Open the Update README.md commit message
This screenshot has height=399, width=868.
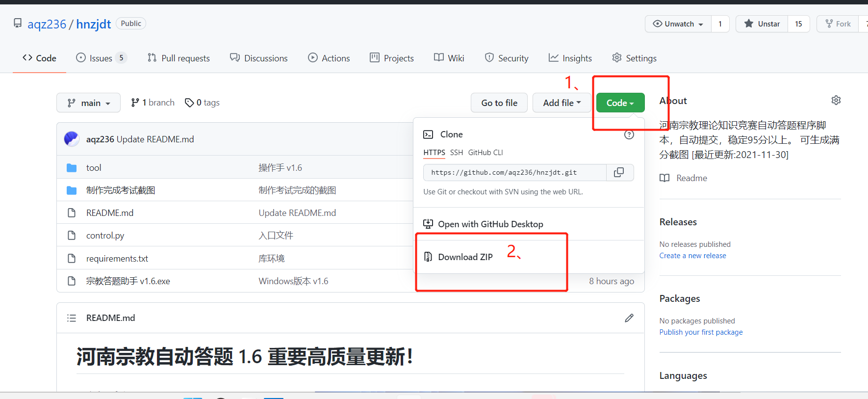(155, 139)
